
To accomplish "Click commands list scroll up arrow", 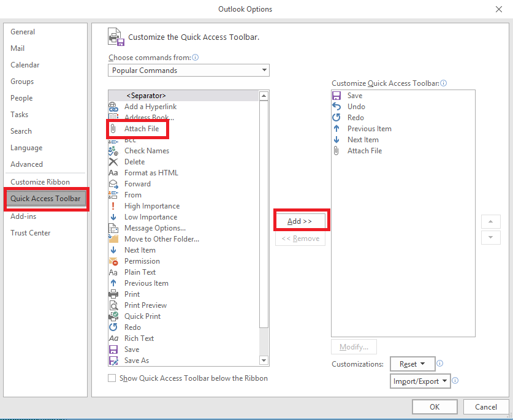I will (264, 96).
